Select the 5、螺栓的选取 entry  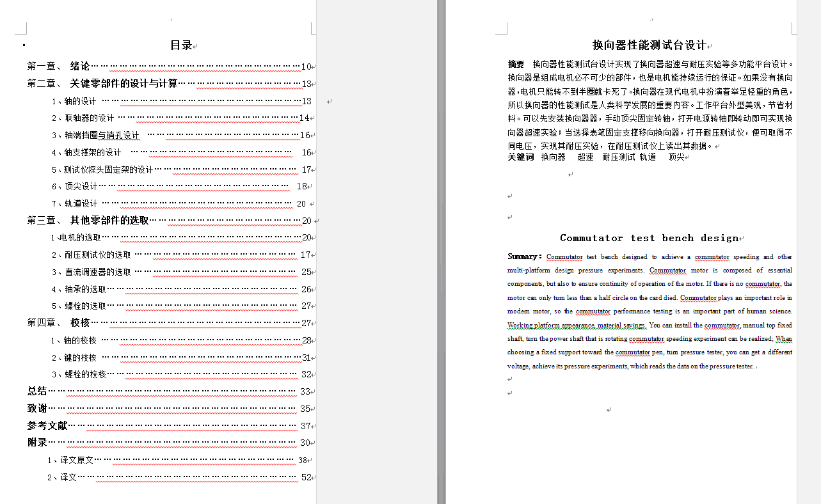(x=182, y=306)
